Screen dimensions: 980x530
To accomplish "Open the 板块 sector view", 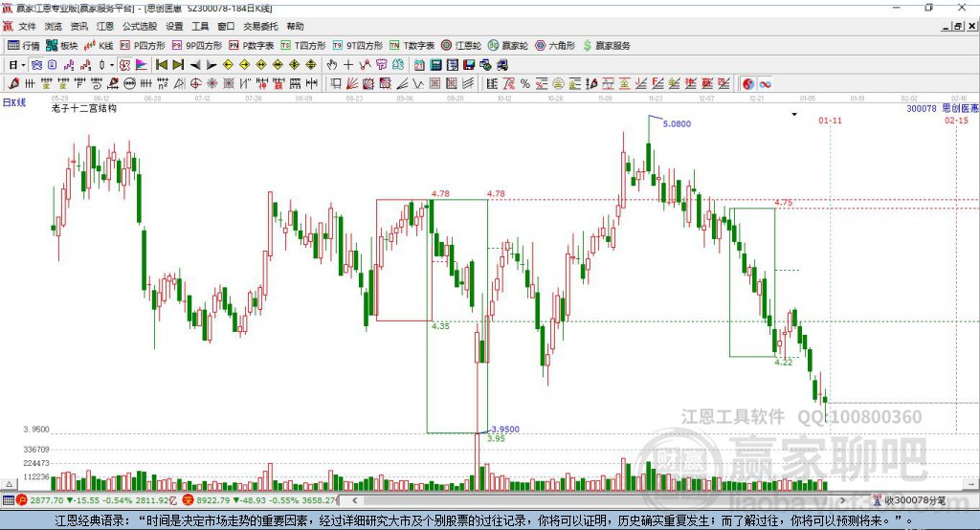I will point(62,46).
